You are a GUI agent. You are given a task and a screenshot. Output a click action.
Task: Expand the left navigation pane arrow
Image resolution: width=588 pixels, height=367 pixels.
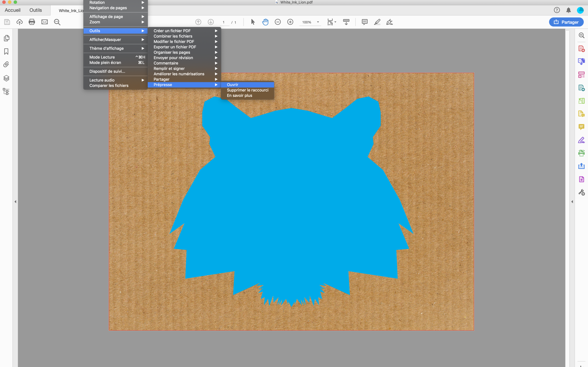pyautogui.click(x=15, y=202)
